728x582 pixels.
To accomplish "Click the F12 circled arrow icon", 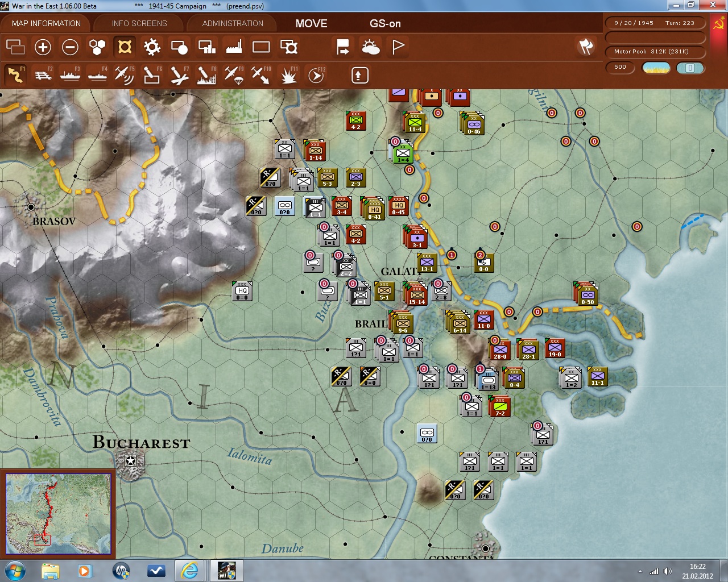I will point(316,74).
